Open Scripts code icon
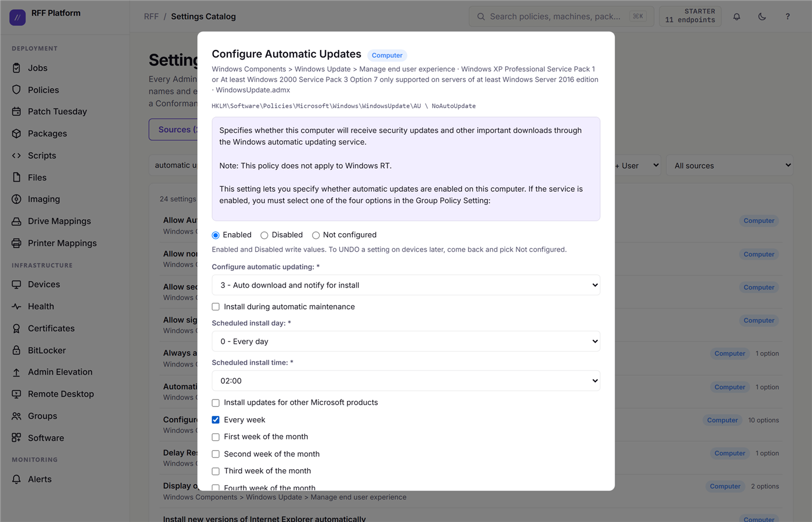The height and width of the screenshot is (522, 812). pyautogui.click(x=16, y=155)
